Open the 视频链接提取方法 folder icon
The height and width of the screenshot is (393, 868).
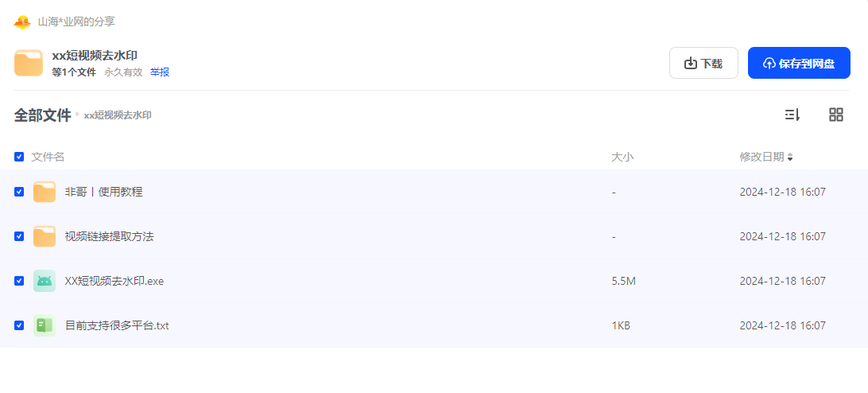click(45, 236)
